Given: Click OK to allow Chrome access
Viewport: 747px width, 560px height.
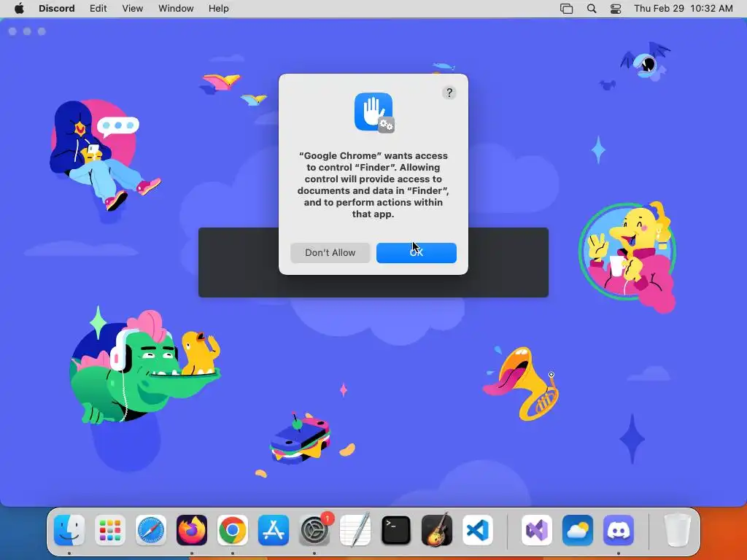Looking at the screenshot, I should tap(417, 253).
